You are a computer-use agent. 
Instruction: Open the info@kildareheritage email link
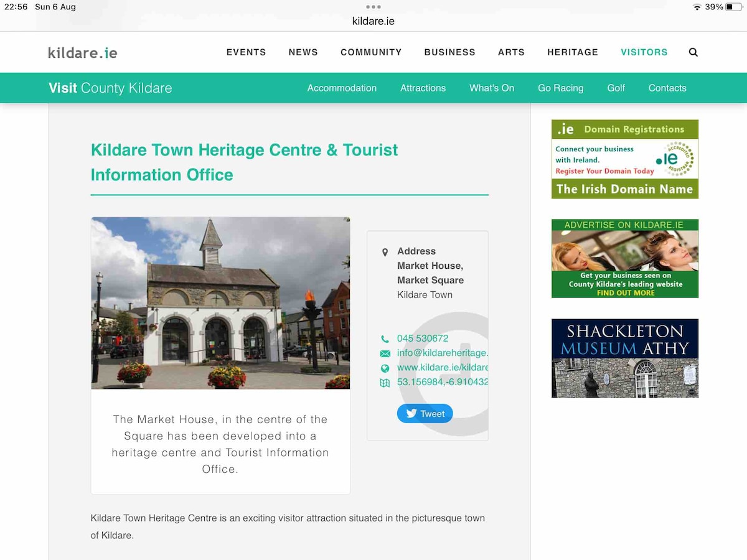[x=443, y=353]
